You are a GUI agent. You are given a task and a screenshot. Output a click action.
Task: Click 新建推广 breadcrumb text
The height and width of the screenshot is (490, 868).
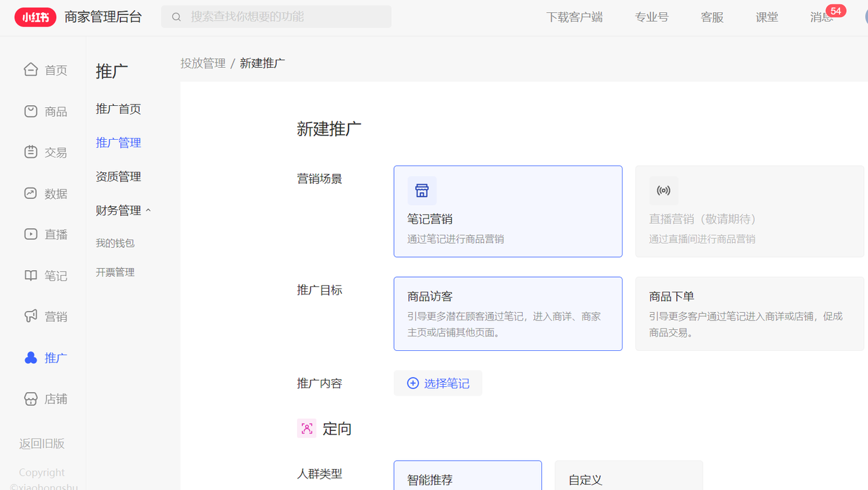(x=262, y=63)
